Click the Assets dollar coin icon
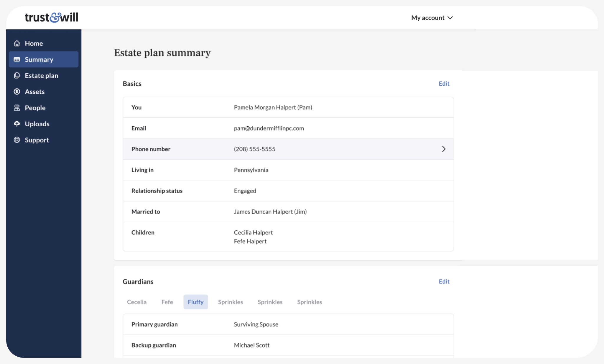 (x=17, y=92)
